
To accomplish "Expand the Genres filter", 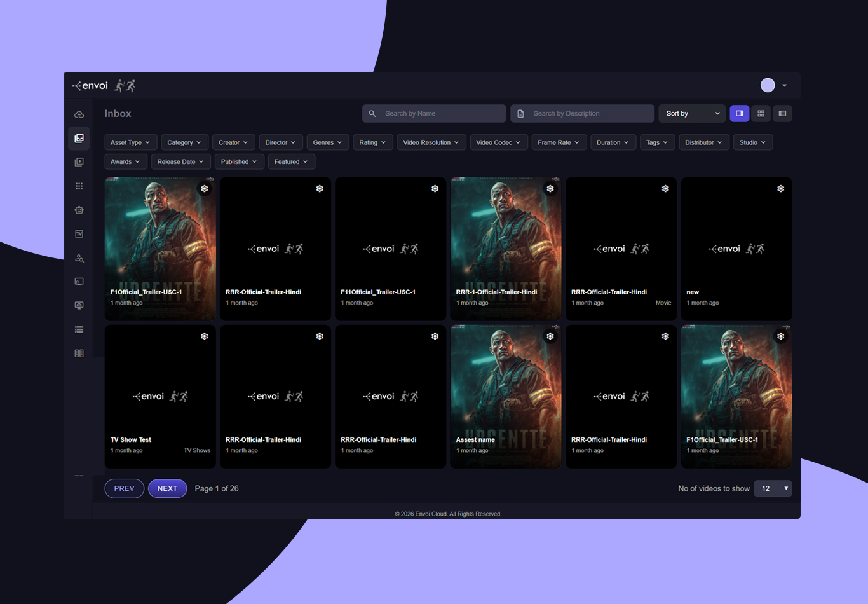I will coord(327,142).
